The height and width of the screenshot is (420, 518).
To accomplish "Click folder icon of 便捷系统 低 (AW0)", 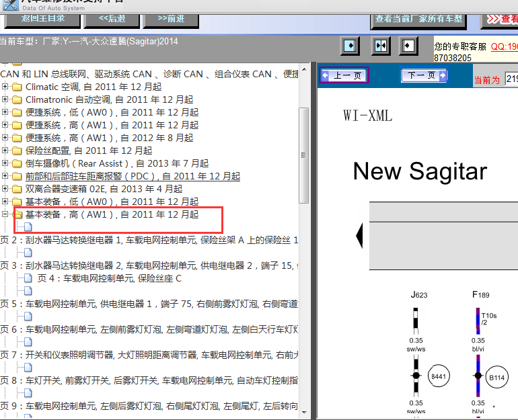I will click(17, 112).
